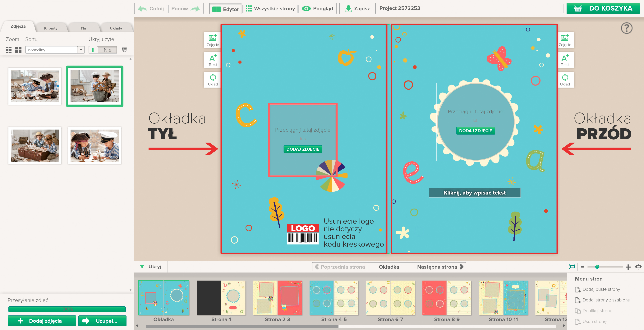Viewport: 644px width, 330px height.
Task: Select Strona 6-7 thumbnail
Action: [x=390, y=297]
